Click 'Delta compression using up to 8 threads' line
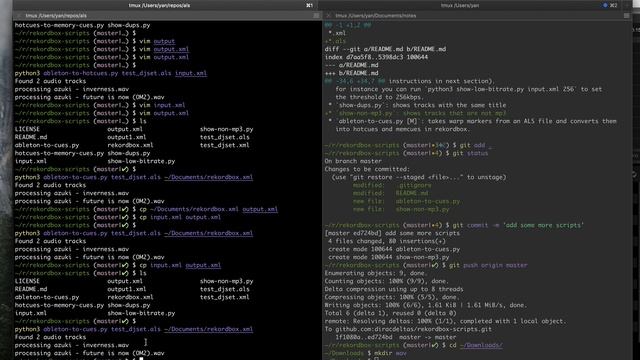Image resolution: width=640 pixels, height=360 pixels. tap(394, 289)
